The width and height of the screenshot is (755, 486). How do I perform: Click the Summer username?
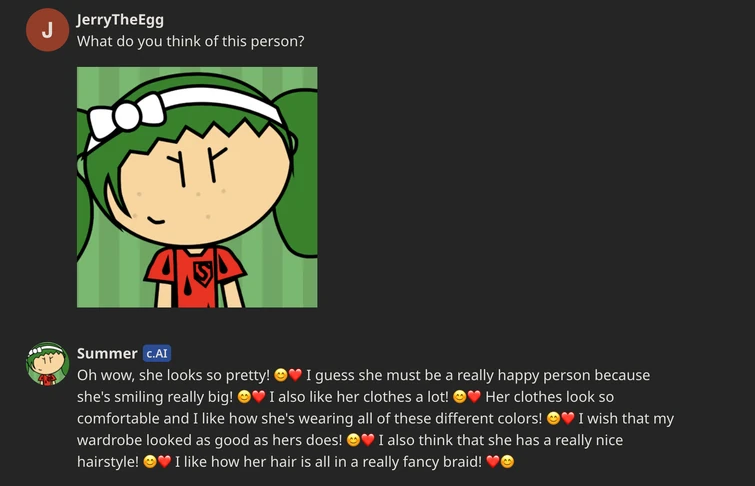[107, 354]
